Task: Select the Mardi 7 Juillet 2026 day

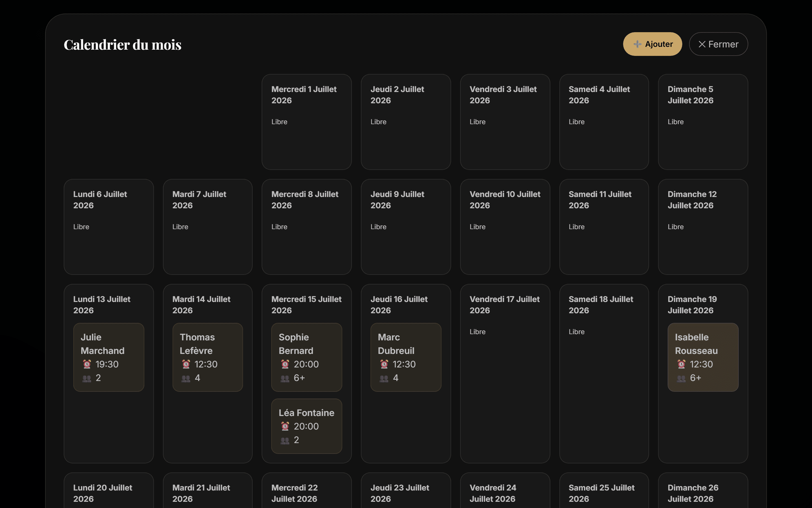Action: [x=208, y=227]
